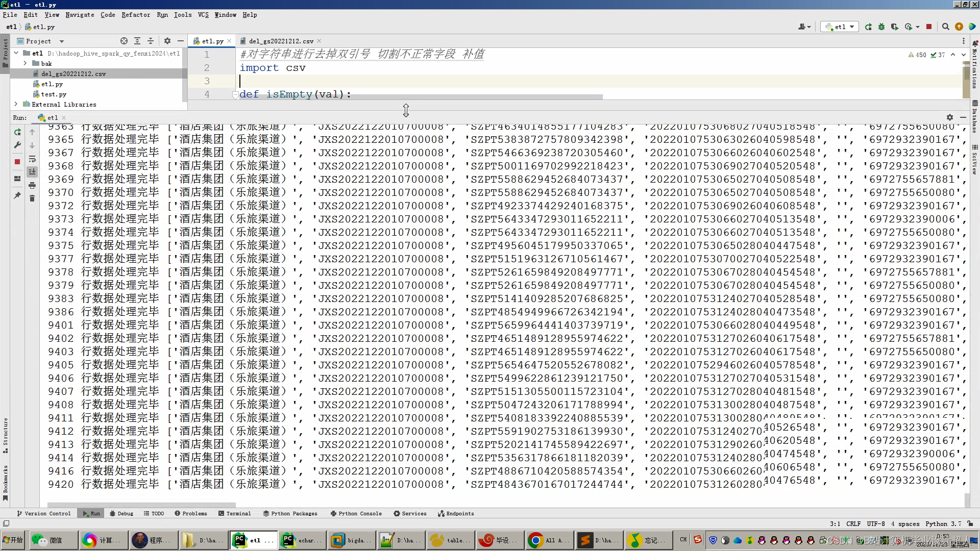The image size is (980, 551).
Task: Open Search Everywhere magnifier
Action: click(x=945, y=27)
